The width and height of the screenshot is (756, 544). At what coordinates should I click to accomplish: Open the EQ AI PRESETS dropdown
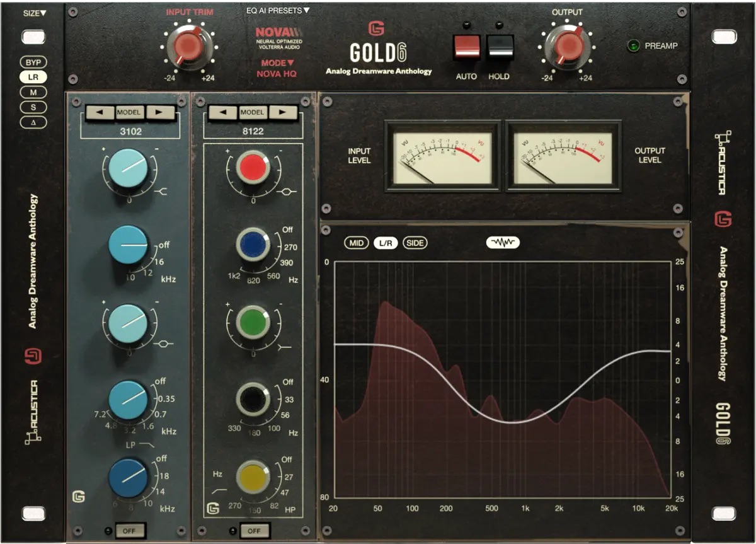tap(278, 10)
